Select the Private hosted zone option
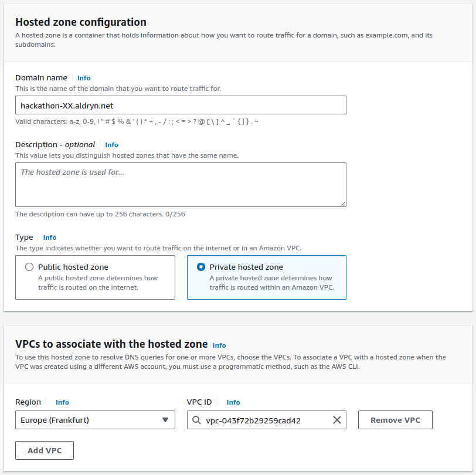Viewport: 476px width, 475px height. click(201, 267)
